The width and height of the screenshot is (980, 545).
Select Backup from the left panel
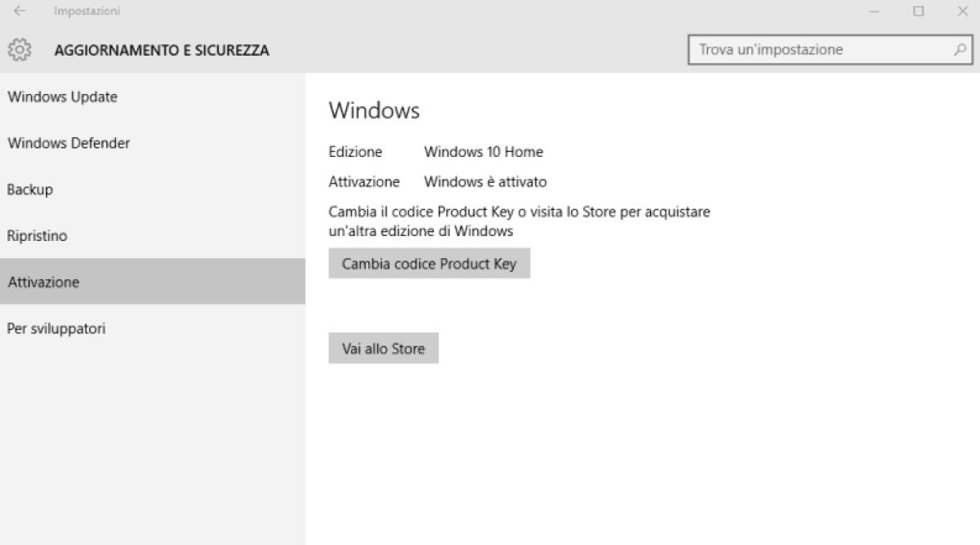(x=30, y=189)
